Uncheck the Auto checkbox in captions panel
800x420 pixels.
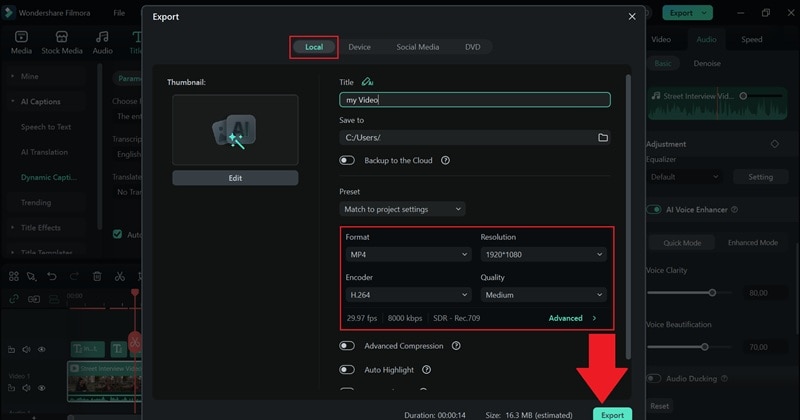tap(117, 234)
